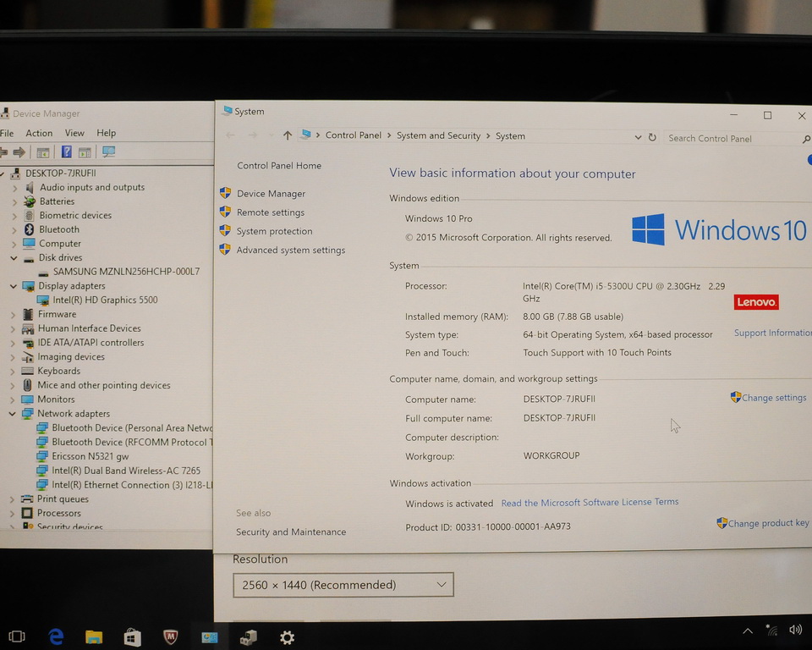
Task: Select Processors category in device tree
Action: [59, 513]
